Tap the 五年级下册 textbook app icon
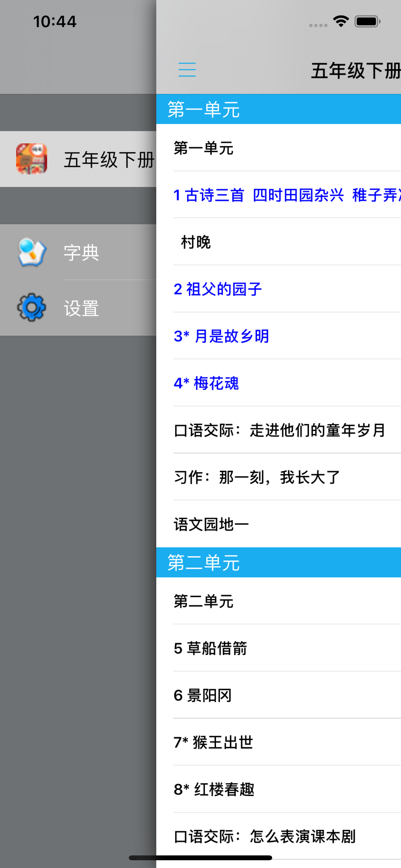 (32, 159)
